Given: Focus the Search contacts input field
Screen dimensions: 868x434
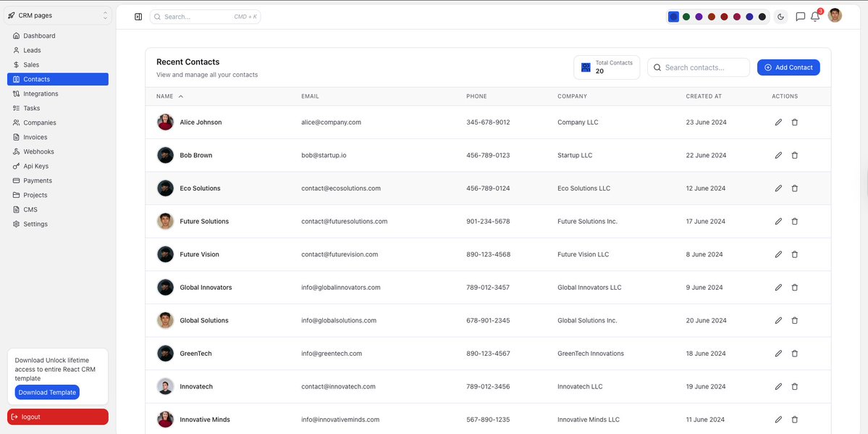Looking at the screenshot, I should tap(697, 67).
